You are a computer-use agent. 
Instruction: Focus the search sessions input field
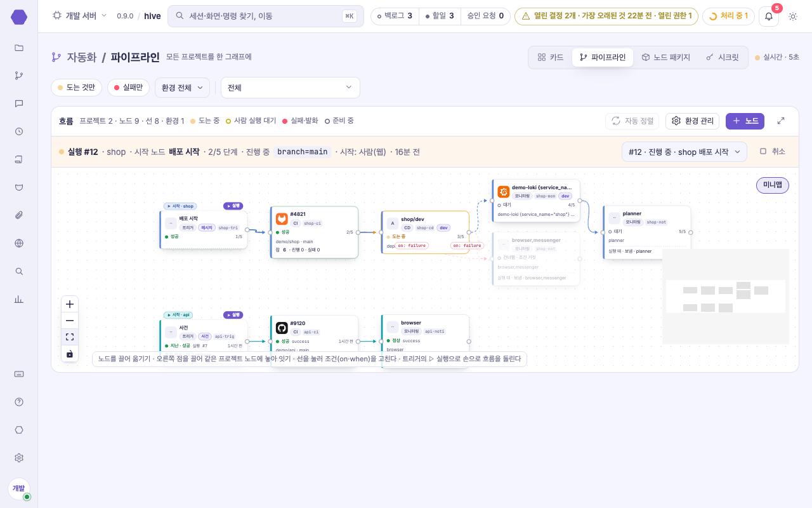(266, 16)
